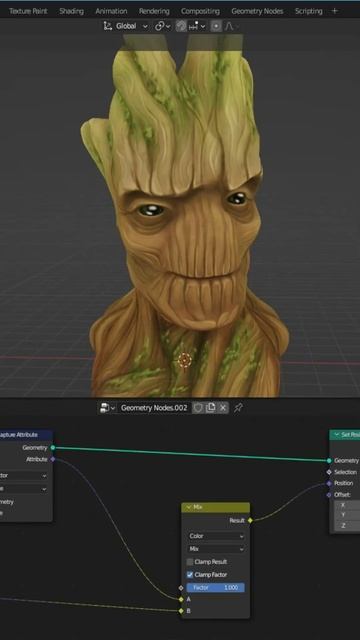
Task: Switch to the Compositing workspace tab
Action: [x=200, y=11]
